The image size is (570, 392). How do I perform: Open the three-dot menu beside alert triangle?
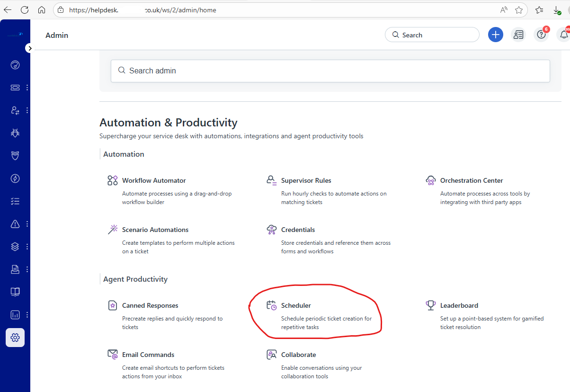click(27, 224)
